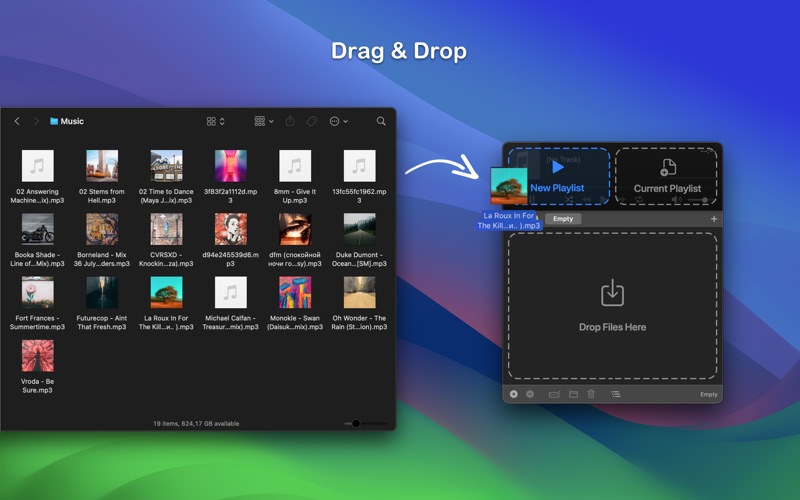Select the Empty playlist tab
Image resolution: width=800 pixels, height=500 pixels.
[563, 219]
